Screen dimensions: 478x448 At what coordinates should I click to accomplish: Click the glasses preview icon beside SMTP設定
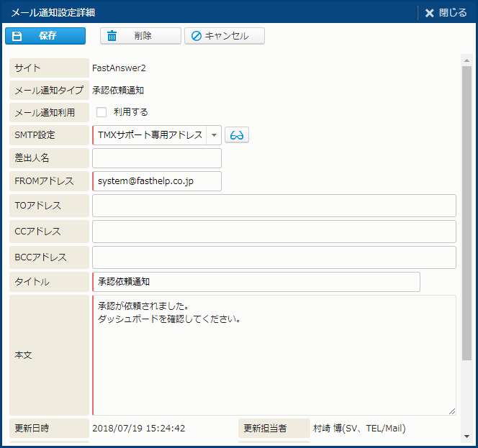(x=237, y=135)
